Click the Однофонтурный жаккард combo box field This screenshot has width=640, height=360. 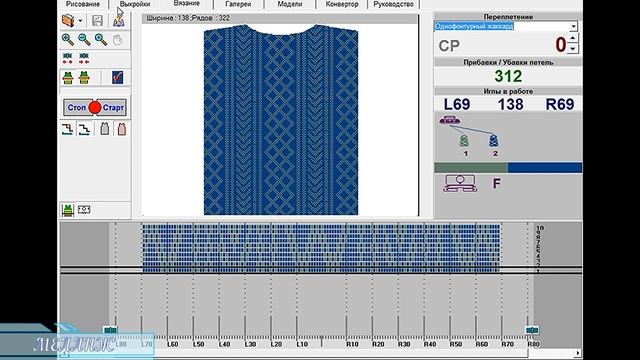click(x=502, y=27)
